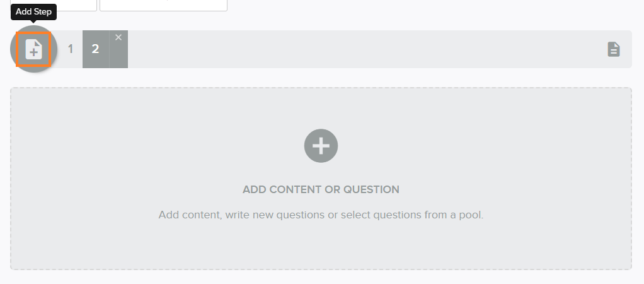Click the round plus icon to add content
Viewport: 644px width, 284px height.
(x=321, y=146)
